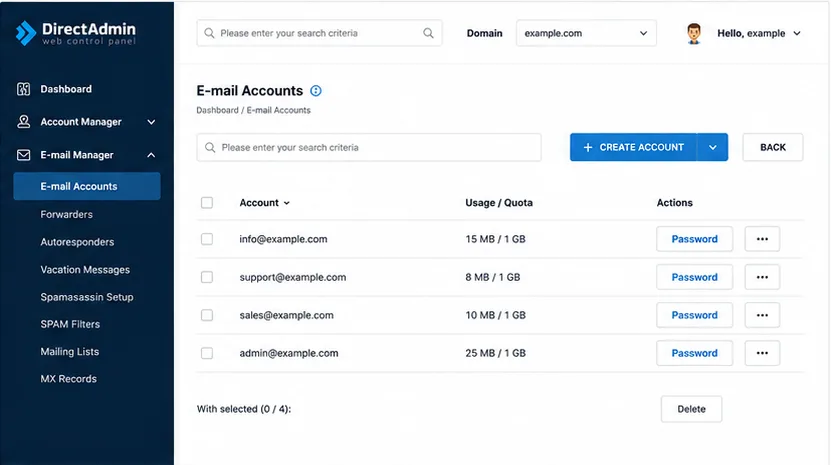Click the Usage / Quota column header
The height and width of the screenshot is (465, 831).
[499, 203]
